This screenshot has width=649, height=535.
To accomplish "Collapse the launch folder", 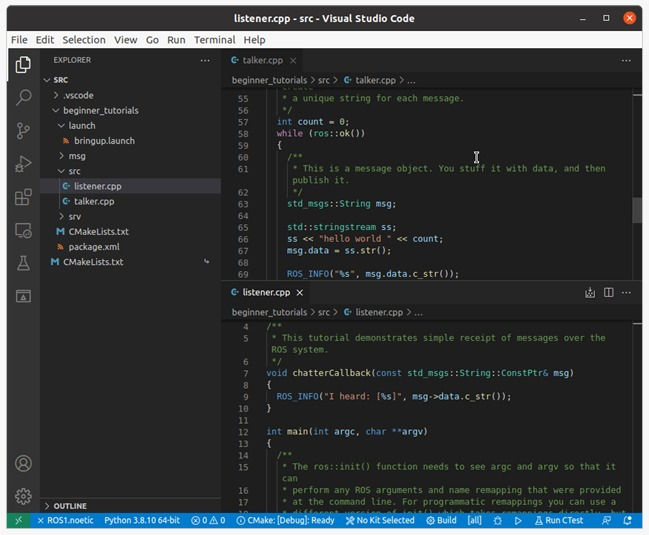I will point(61,125).
